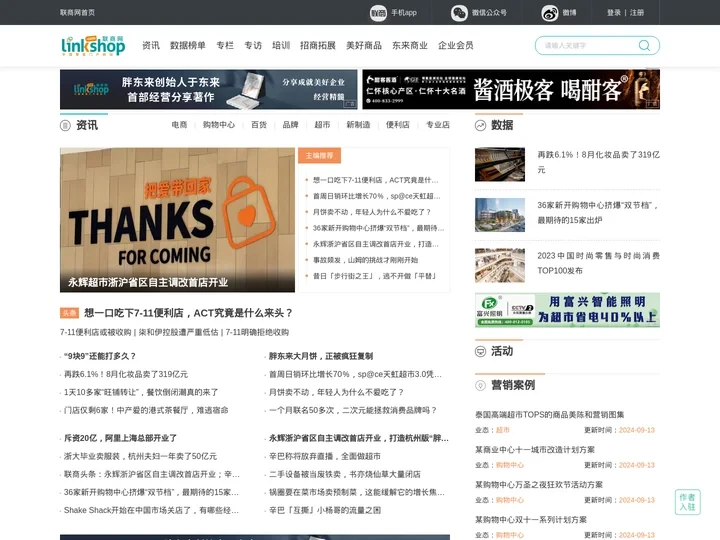Image resolution: width=720 pixels, height=540 pixels.
Task: Click thumbnail beside 2023中国时尚零售 article
Action: pyautogui.click(x=500, y=265)
